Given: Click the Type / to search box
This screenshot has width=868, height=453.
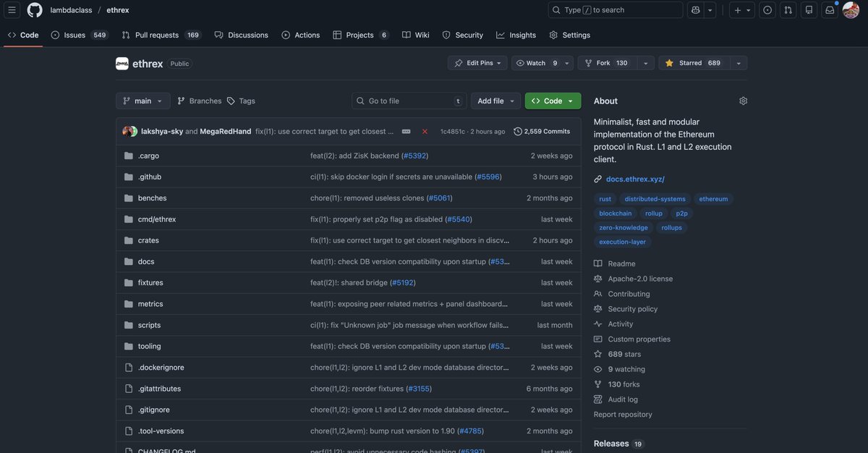Looking at the screenshot, I should click(x=616, y=10).
